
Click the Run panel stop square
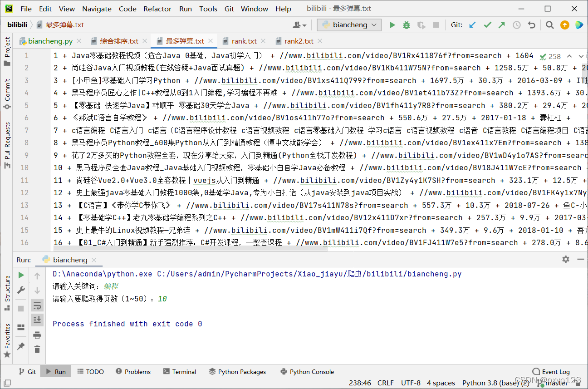21,309
